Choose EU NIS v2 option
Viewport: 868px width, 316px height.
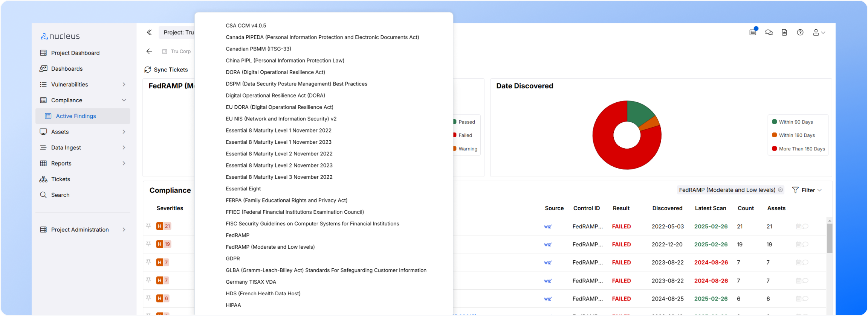coord(281,119)
